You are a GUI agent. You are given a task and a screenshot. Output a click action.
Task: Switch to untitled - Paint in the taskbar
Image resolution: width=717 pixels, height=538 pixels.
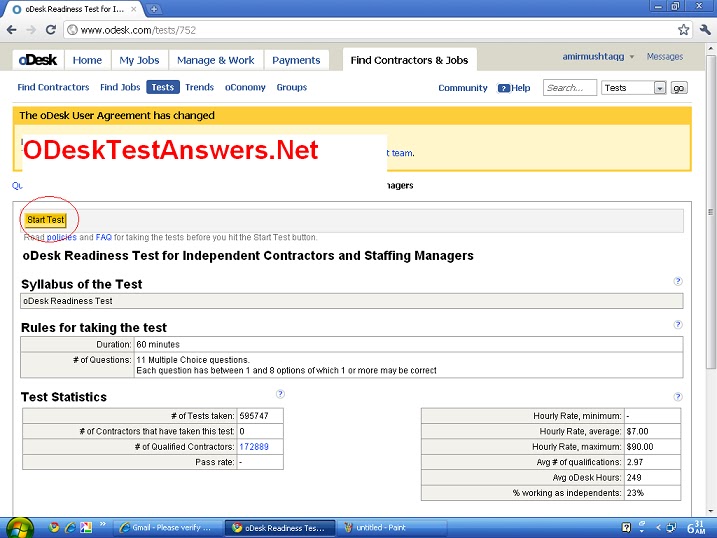point(392,527)
